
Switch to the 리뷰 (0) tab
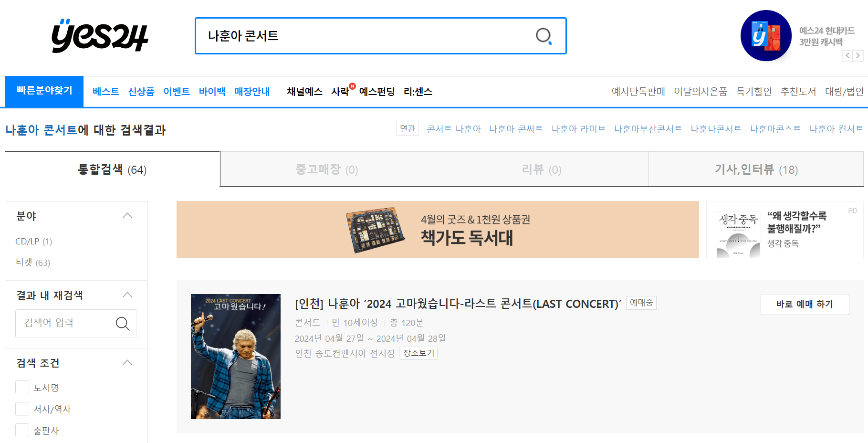click(x=541, y=169)
